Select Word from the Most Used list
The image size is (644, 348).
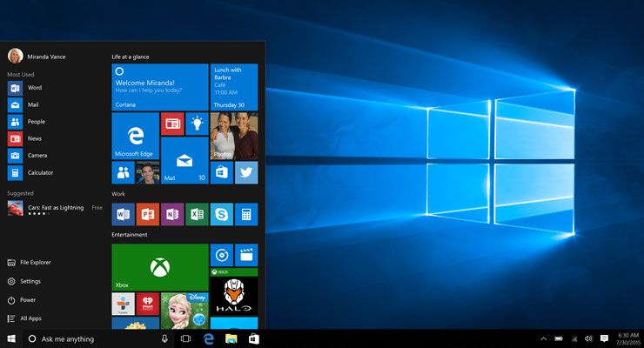[x=35, y=88]
